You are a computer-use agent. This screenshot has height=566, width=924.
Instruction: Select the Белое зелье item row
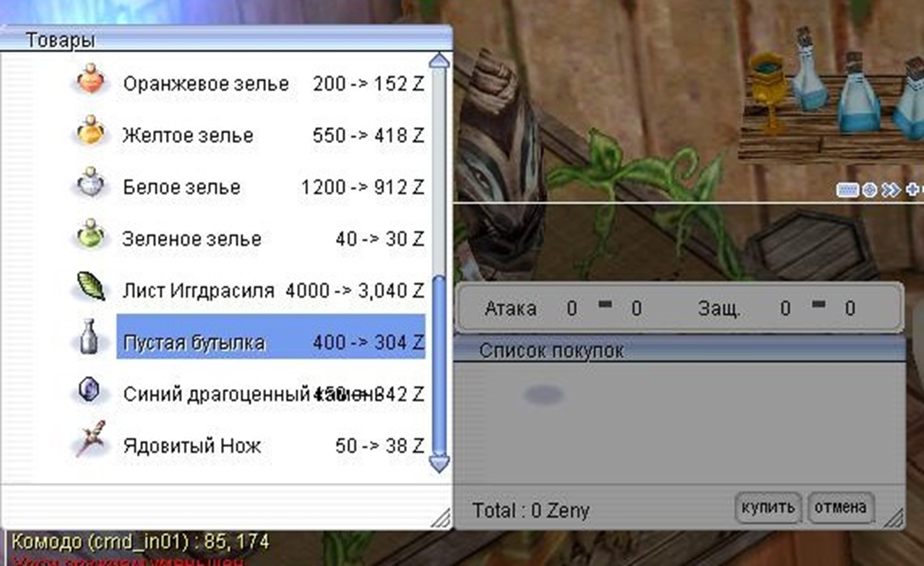tap(270, 188)
